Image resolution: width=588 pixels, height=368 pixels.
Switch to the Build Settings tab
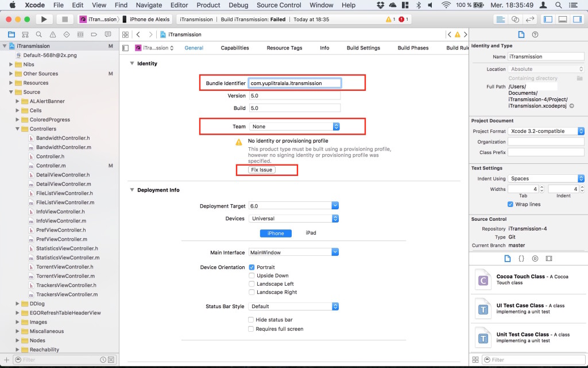click(x=363, y=48)
